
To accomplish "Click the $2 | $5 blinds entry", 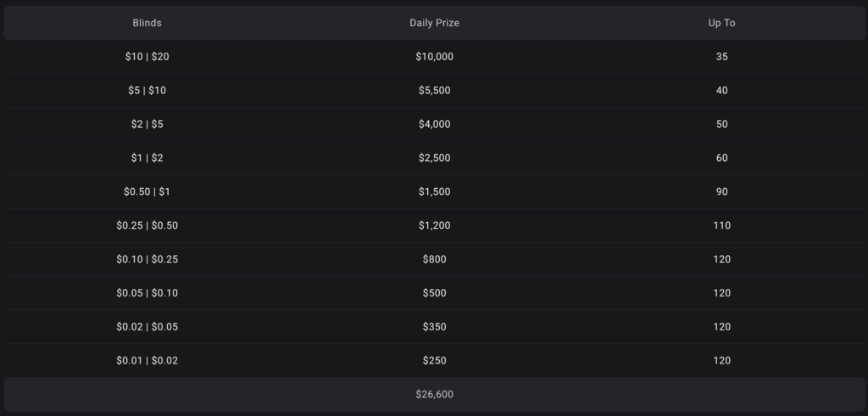I will tap(147, 124).
